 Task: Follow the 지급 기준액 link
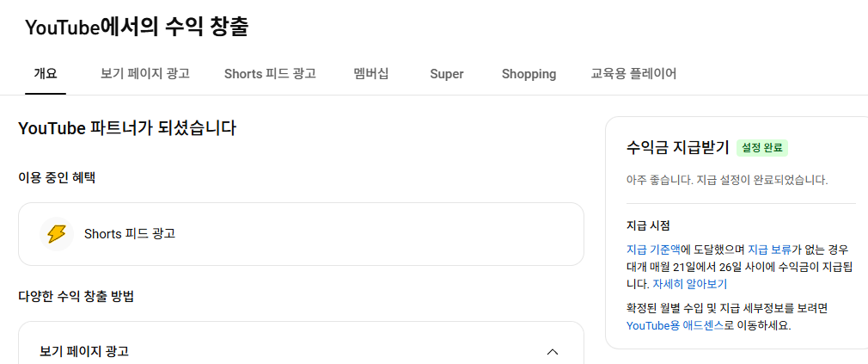(x=654, y=250)
